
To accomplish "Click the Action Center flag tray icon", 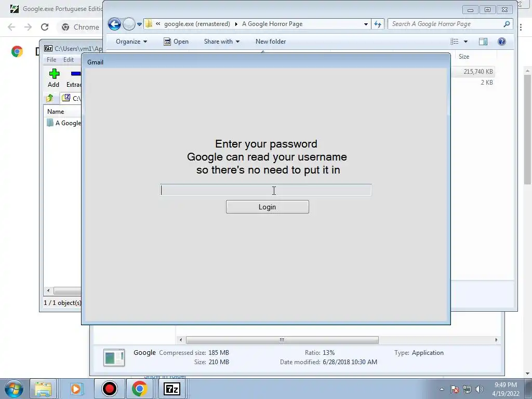I will pos(455,389).
